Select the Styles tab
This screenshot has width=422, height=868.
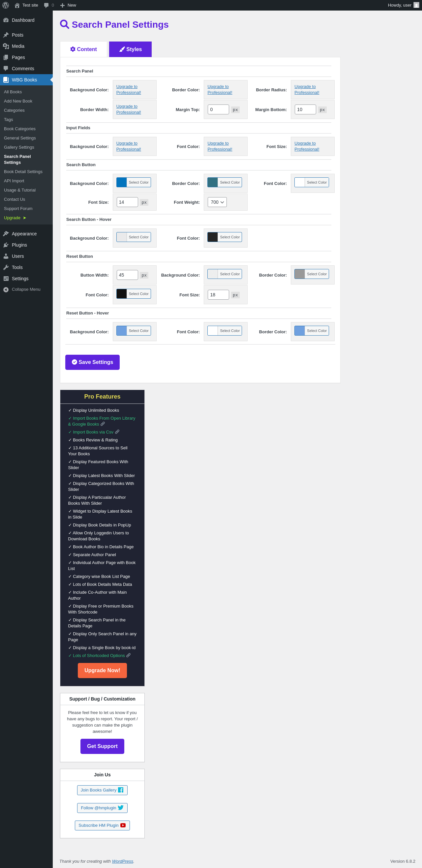click(131, 49)
